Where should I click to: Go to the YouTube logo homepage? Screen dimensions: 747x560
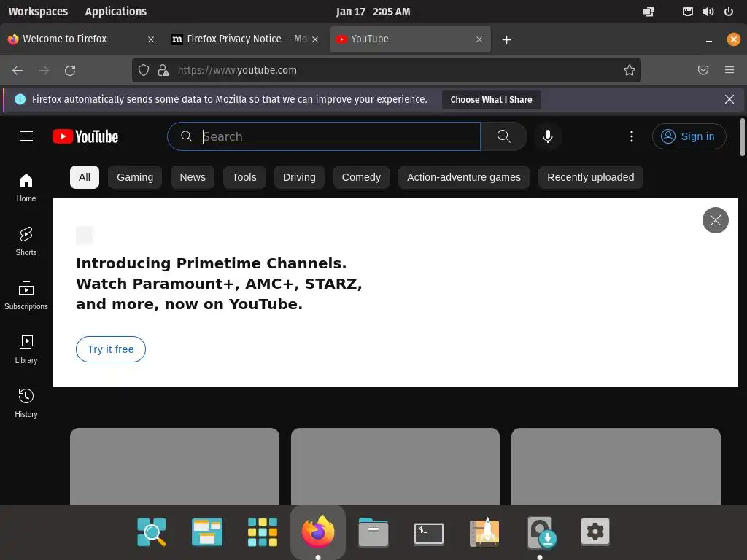click(85, 136)
